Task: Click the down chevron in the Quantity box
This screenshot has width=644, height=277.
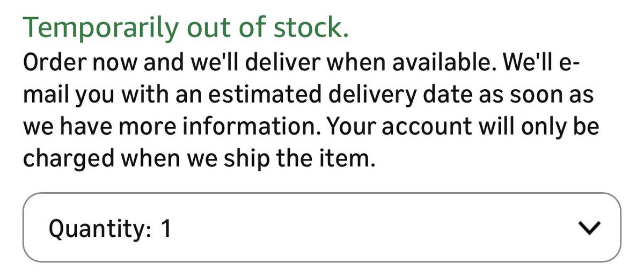Action: click(x=590, y=229)
